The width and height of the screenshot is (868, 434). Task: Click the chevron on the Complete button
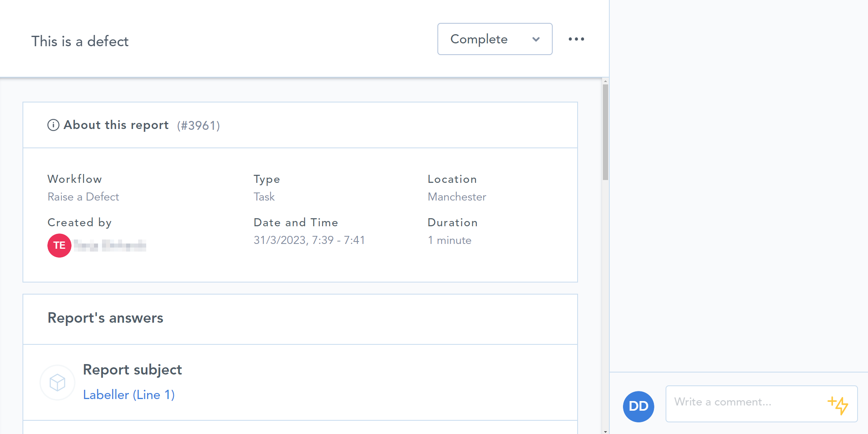(536, 39)
